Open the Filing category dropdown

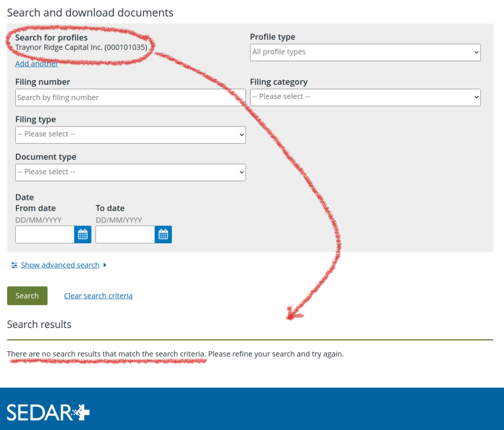click(x=365, y=97)
